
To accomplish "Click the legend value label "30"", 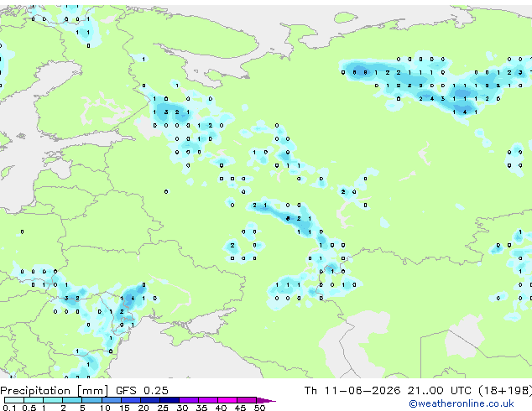I will (x=182, y=408).
